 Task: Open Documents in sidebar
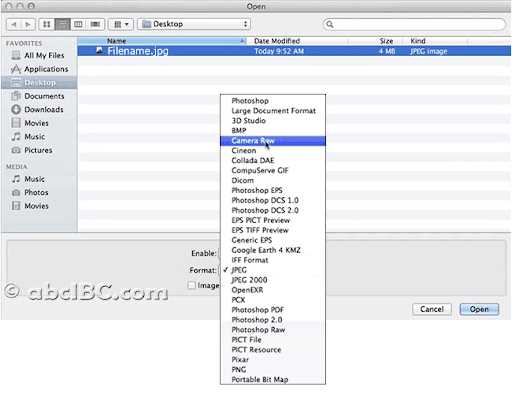pyautogui.click(x=38, y=96)
